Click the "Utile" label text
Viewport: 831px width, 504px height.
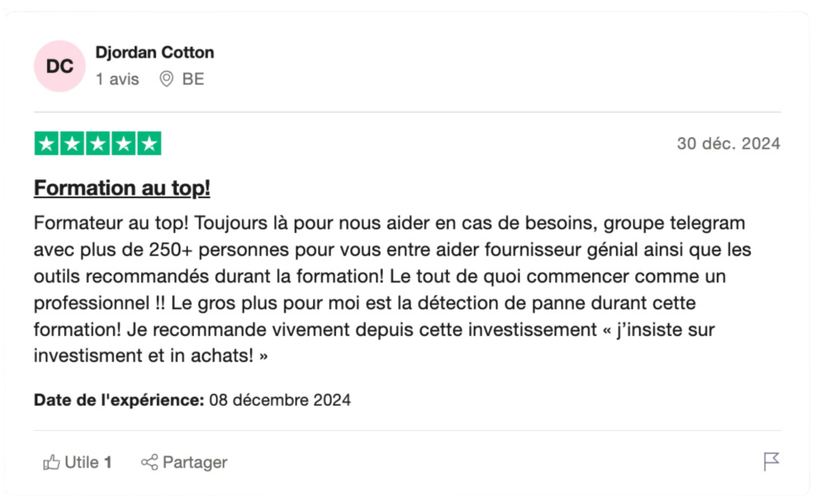(81, 463)
